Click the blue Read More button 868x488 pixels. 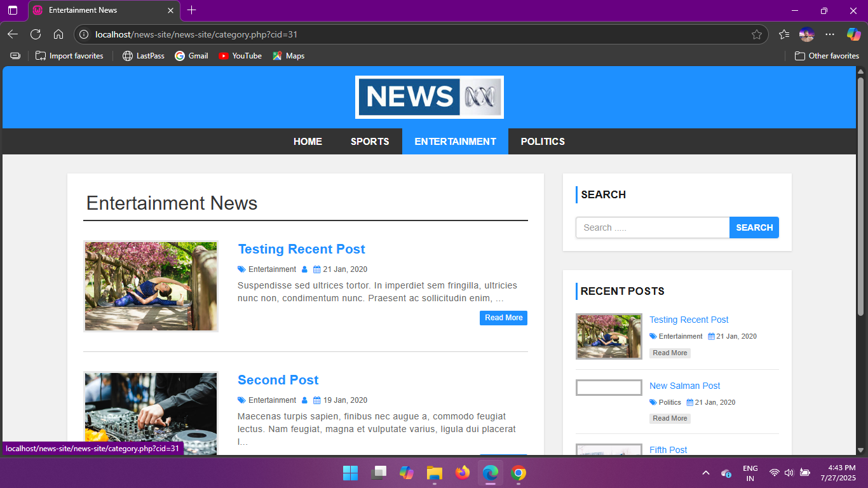click(x=503, y=318)
